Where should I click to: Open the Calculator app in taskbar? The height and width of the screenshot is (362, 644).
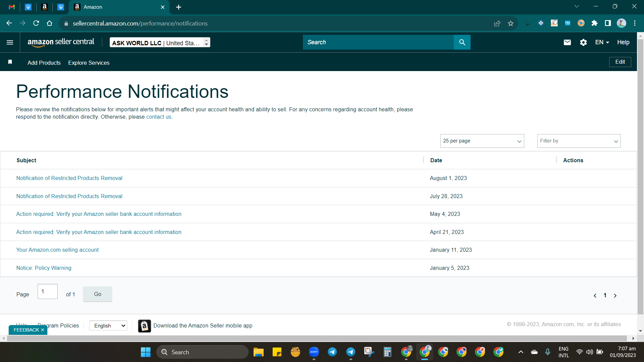pyautogui.click(x=387, y=352)
